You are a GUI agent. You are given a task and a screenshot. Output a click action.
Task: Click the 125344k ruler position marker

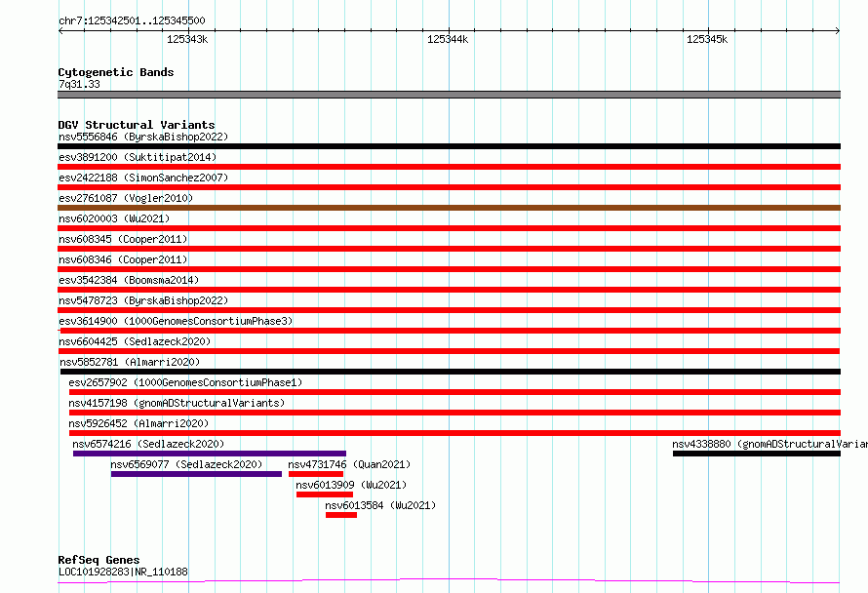pos(448,39)
